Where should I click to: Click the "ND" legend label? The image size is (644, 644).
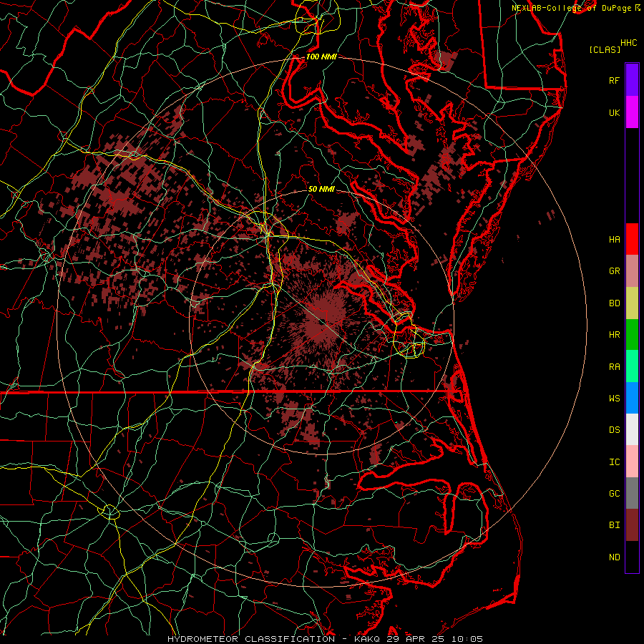(x=614, y=557)
